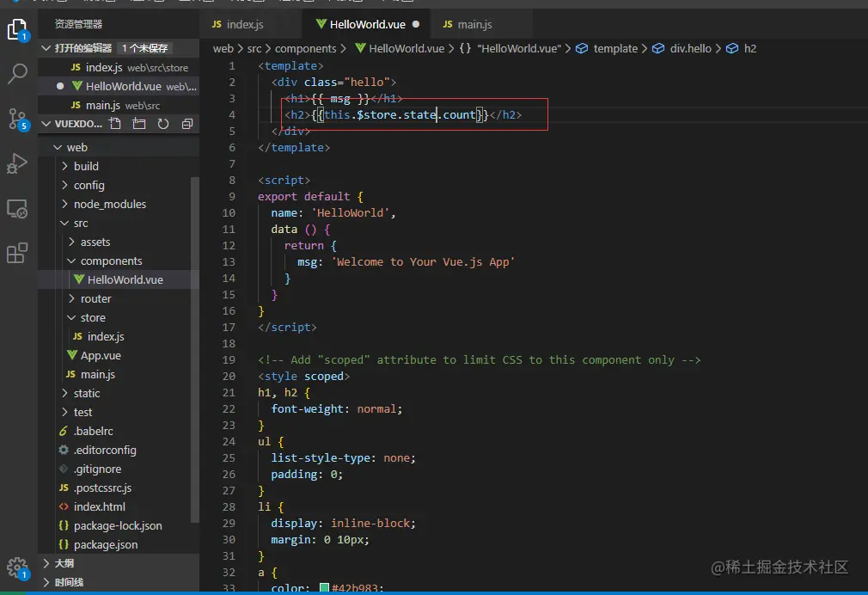Open the Manage gear menu
Viewport: 868px width, 595px height.
pyautogui.click(x=17, y=567)
